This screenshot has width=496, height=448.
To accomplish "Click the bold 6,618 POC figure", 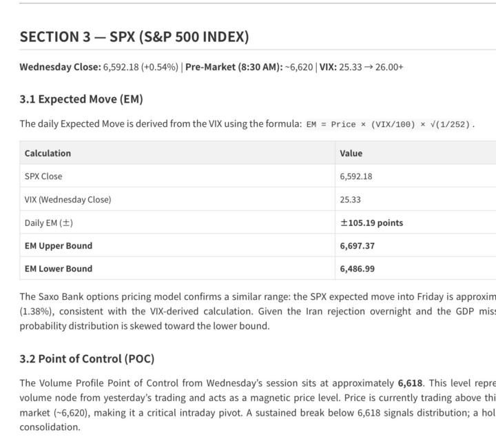I will point(410,383).
